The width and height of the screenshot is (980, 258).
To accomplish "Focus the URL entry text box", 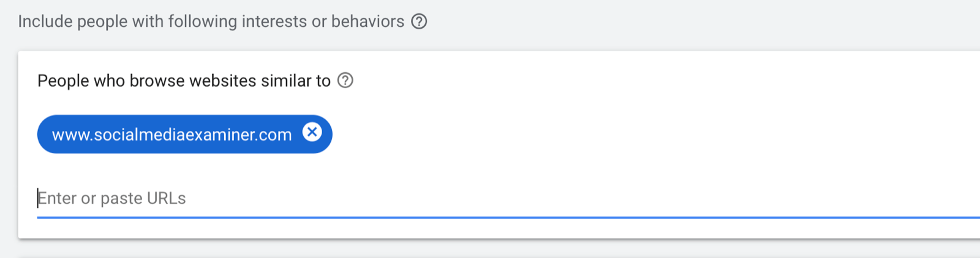I will point(508,198).
